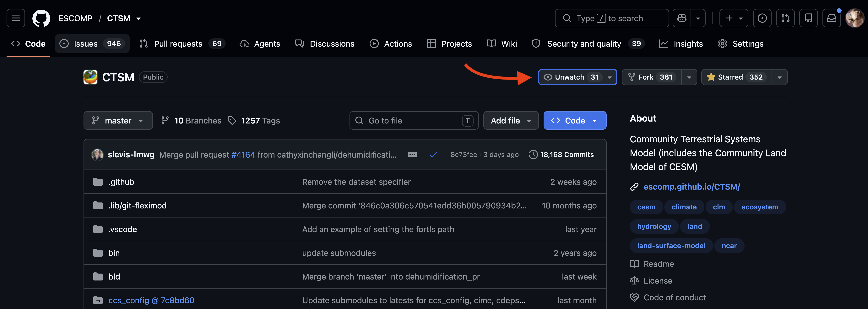The width and height of the screenshot is (868, 309).
Task: View 18,168 Commits history
Action: tap(561, 154)
